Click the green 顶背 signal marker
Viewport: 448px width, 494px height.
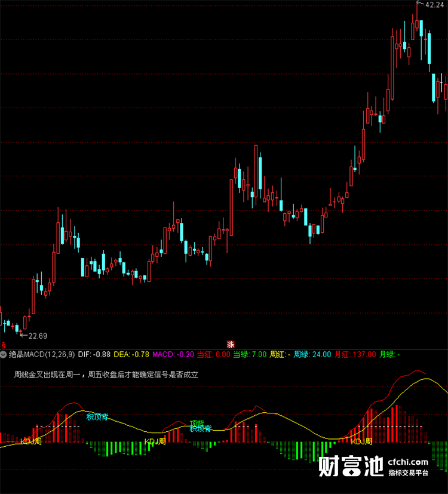pos(197,423)
